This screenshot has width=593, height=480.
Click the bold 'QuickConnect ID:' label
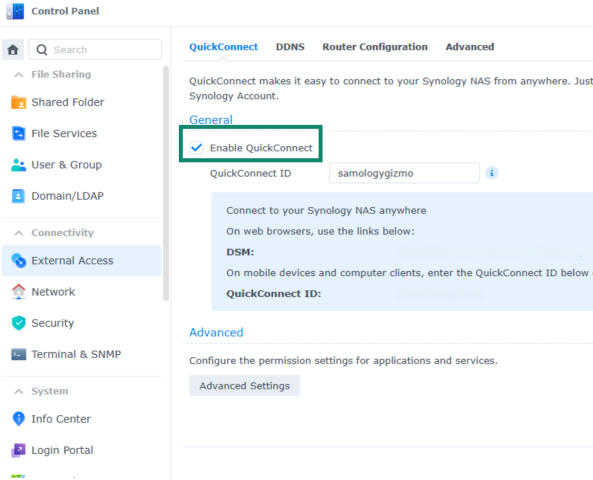[x=273, y=294]
